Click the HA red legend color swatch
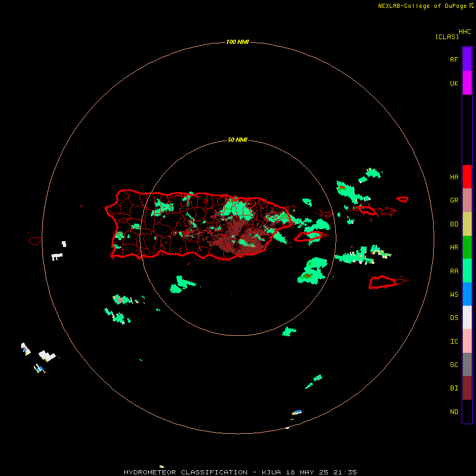The image size is (476, 476). [467, 177]
